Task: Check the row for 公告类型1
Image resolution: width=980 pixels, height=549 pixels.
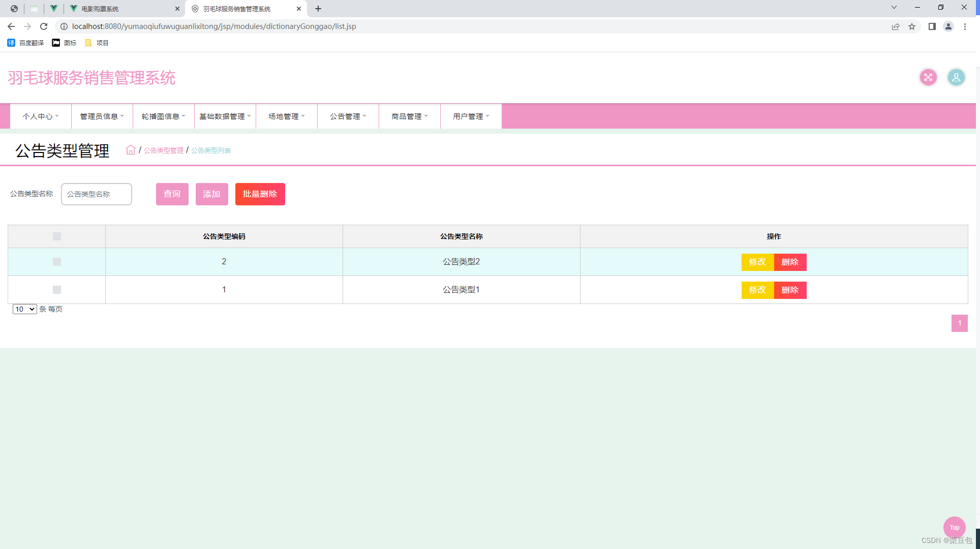Action: click(57, 290)
